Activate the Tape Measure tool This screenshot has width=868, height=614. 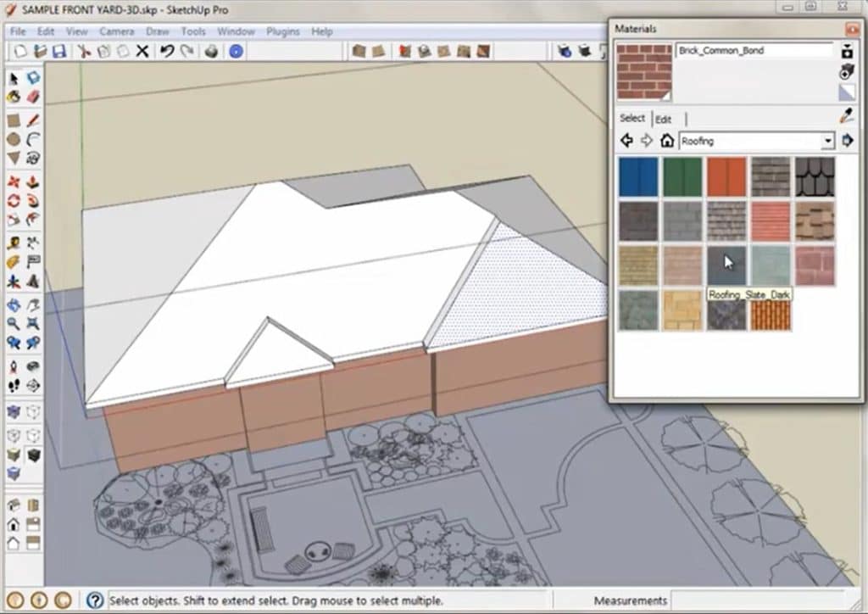pos(14,243)
